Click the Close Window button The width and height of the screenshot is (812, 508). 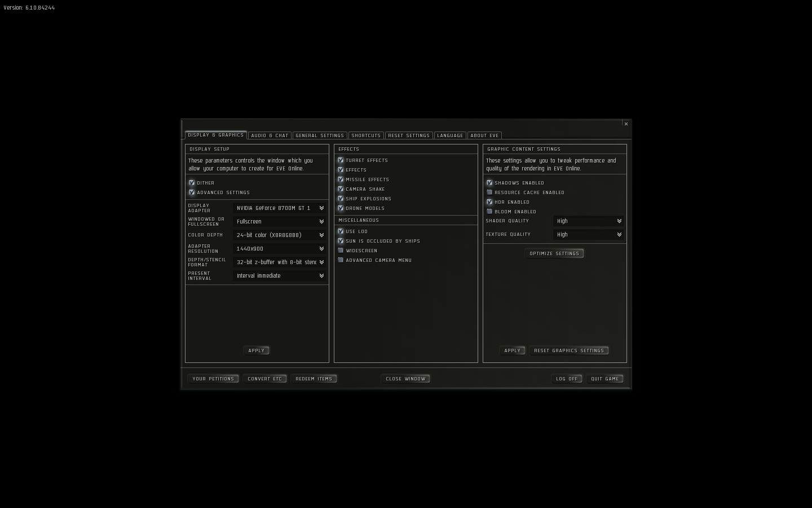pyautogui.click(x=405, y=379)
